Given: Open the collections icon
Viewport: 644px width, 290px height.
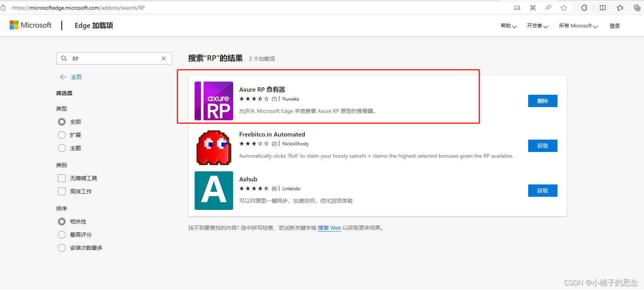Looking at the screenshot, I should (637, 8).
